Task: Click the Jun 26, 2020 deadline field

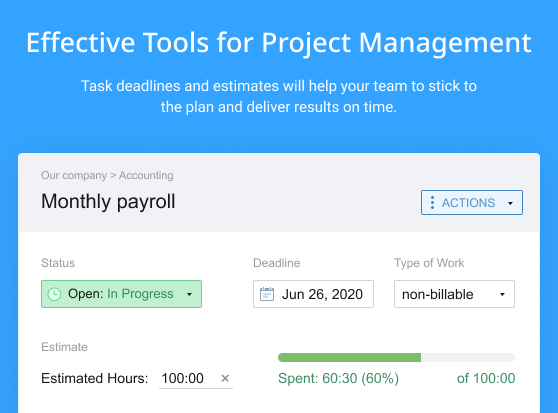Action: 314,294
